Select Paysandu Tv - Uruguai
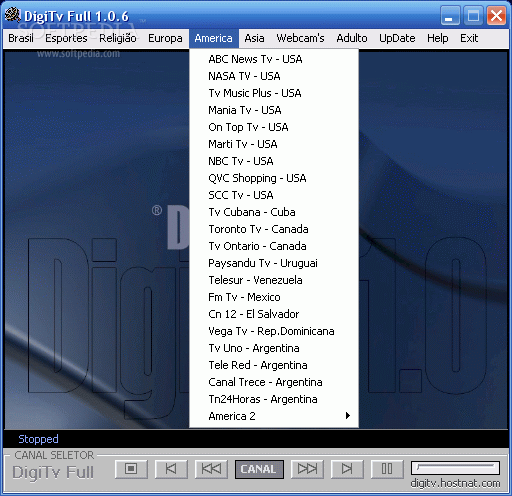This screenshot has width=512, height=496. [274, 263]
